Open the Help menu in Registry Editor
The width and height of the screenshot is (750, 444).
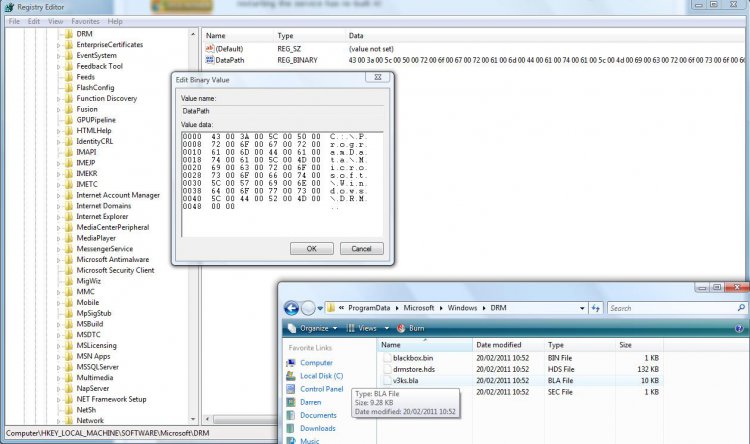pos(115,22)
